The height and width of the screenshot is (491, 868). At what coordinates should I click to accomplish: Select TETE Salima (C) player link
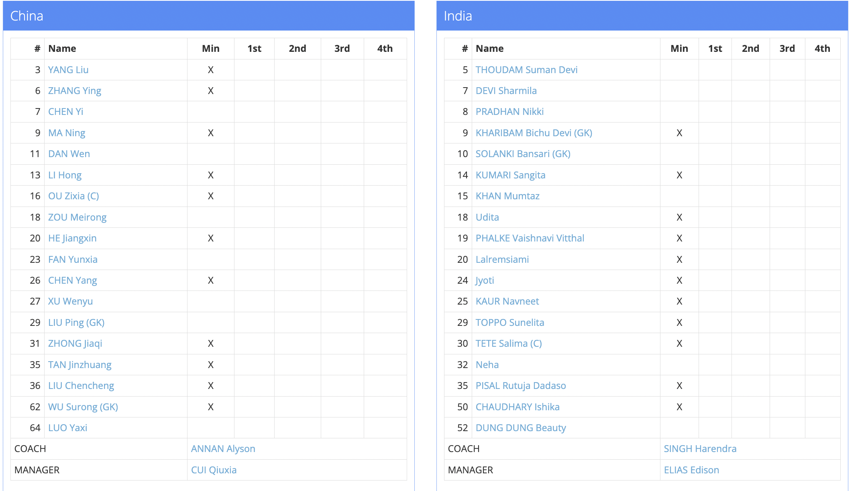pyautogui.click(x=509, y=344)
